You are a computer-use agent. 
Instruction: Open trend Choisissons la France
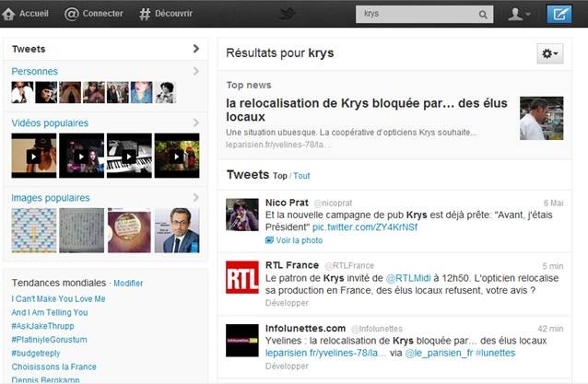click(54, 367)
